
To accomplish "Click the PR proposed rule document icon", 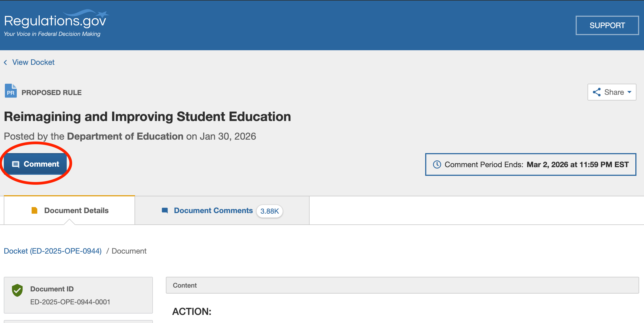I will 11,91.
